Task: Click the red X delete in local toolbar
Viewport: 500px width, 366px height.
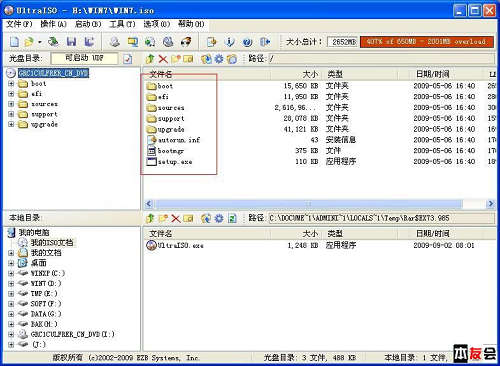Action: pos(176,218)
